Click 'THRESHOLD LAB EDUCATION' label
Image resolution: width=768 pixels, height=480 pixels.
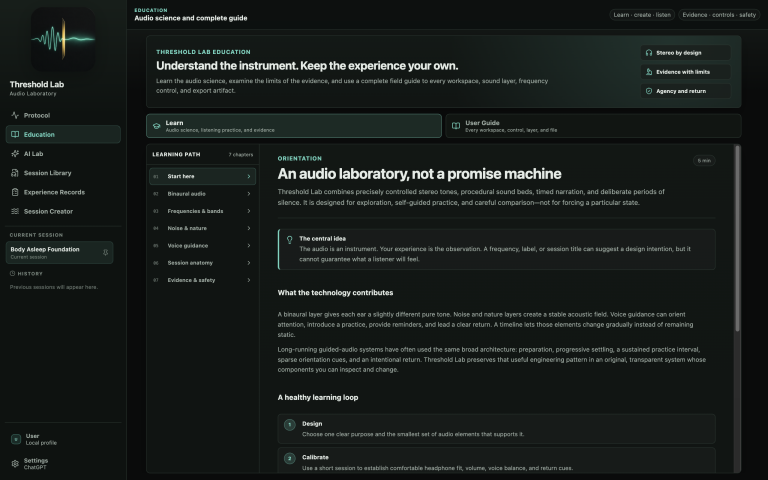coord(203,52)
